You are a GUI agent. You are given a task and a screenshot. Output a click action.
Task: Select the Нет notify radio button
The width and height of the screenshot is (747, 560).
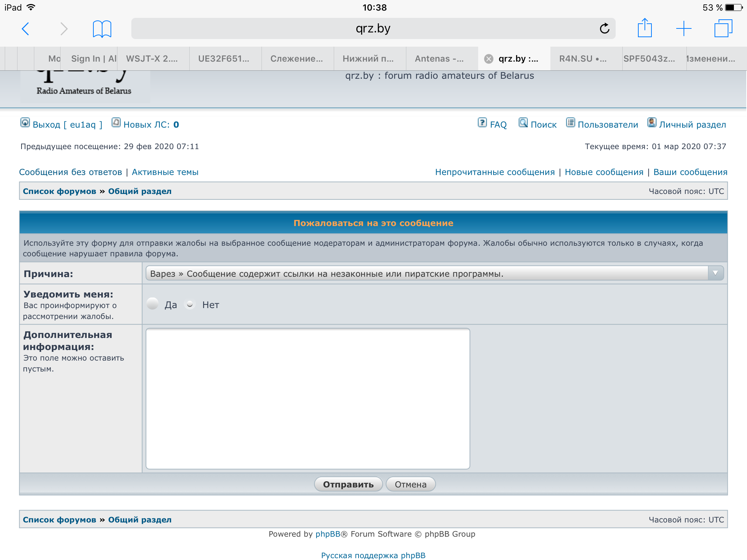[x=190, y=304]
